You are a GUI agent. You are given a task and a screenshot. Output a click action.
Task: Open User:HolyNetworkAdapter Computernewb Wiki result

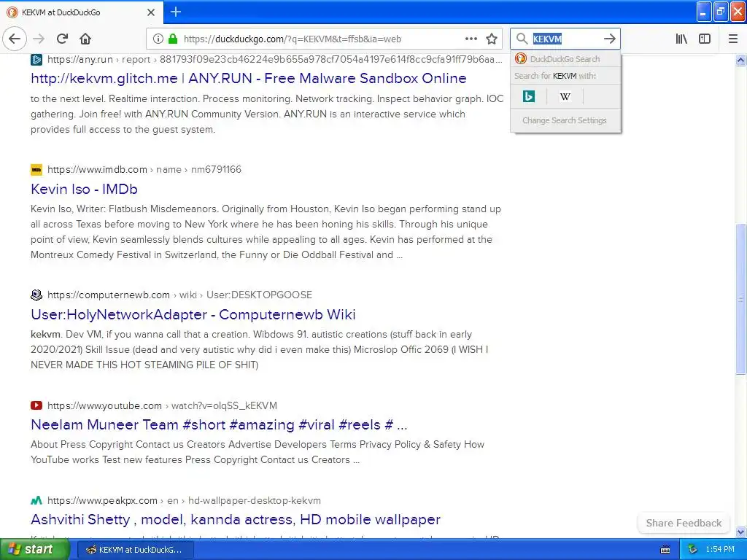(193, 314)
